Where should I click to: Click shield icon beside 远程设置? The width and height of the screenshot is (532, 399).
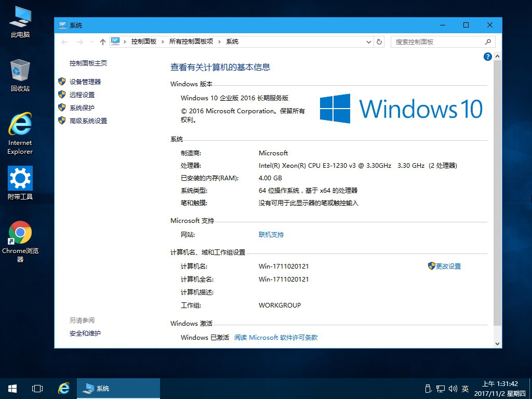click(x=62, y=95)
